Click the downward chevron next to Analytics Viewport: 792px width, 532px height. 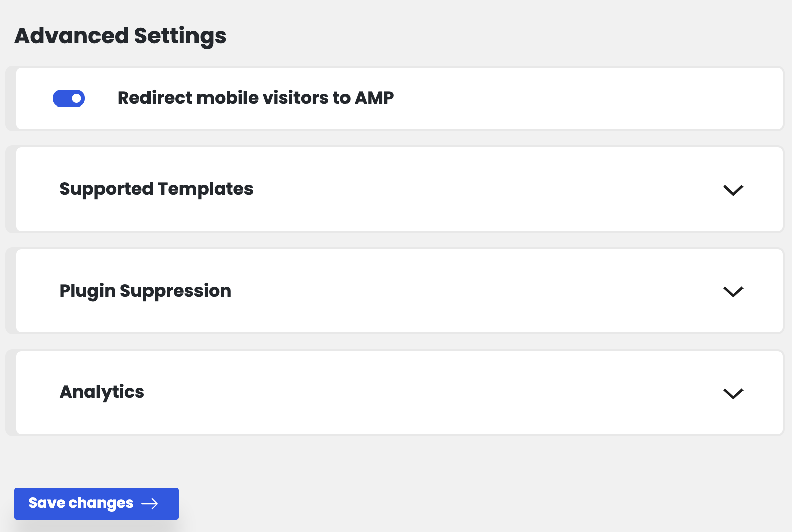(x=733, y=393)
